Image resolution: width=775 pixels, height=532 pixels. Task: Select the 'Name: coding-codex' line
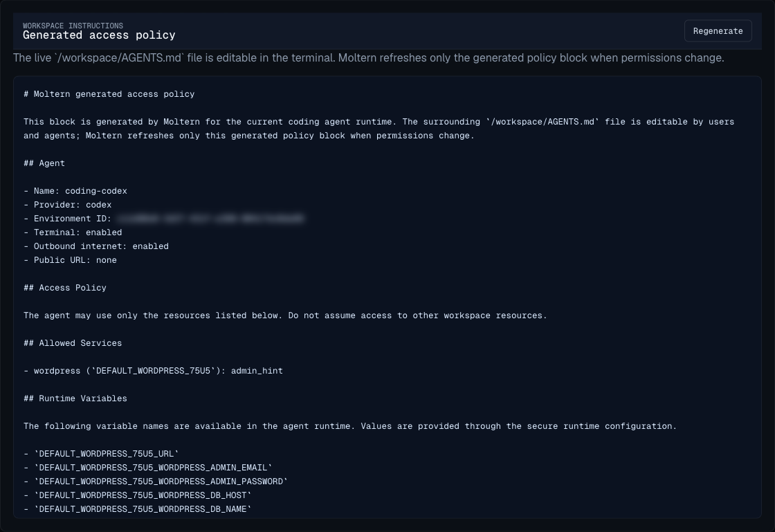(x=75, y=191)
